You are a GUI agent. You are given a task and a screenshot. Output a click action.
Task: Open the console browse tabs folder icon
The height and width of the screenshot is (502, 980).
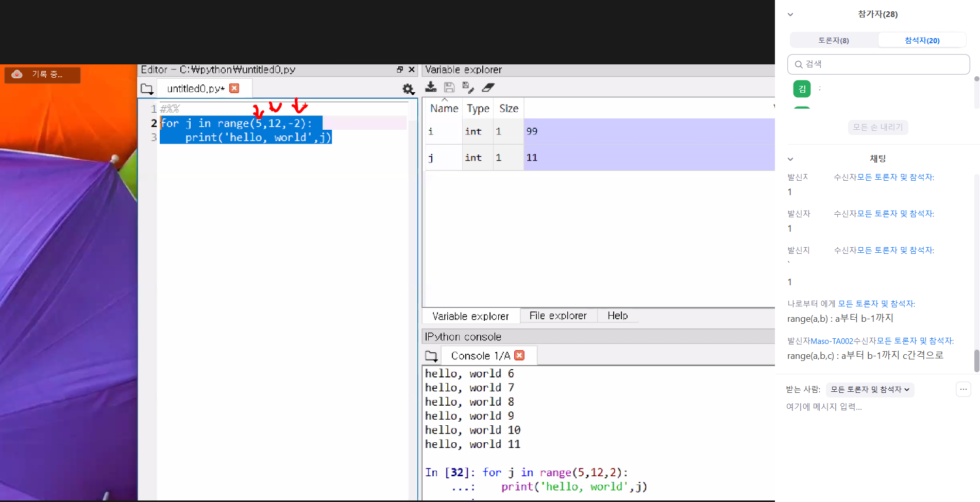[x=431, y=356]
